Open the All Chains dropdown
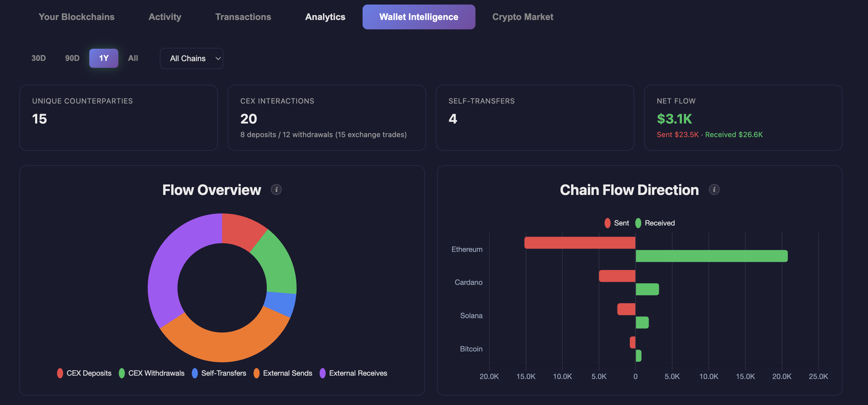Image resolution: width=868 pixels, height=405 pixels. 191,58
